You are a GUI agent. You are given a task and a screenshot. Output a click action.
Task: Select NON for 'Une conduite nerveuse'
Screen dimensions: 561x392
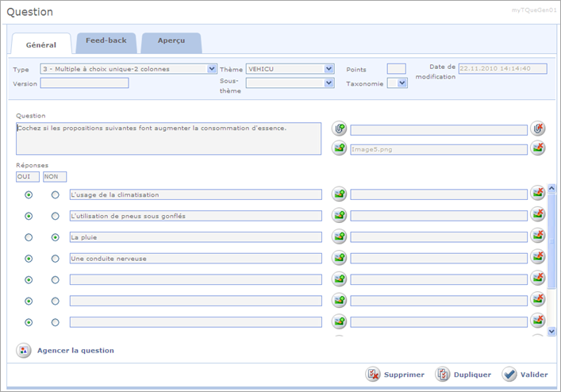point(55,259)
